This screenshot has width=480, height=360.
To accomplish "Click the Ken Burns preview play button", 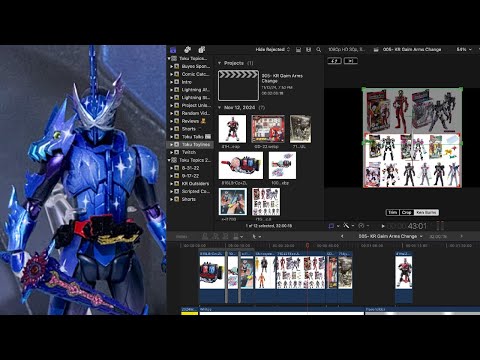I will click(x=351, y=61).
